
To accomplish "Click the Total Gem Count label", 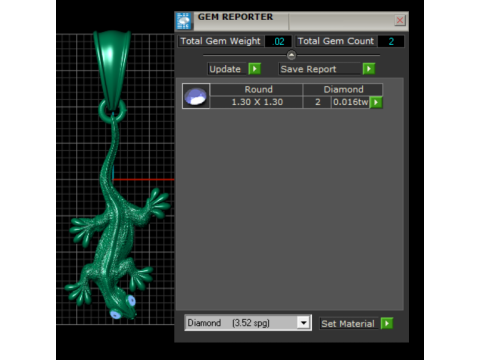I will pyautogui.click(x=336, y=41).
